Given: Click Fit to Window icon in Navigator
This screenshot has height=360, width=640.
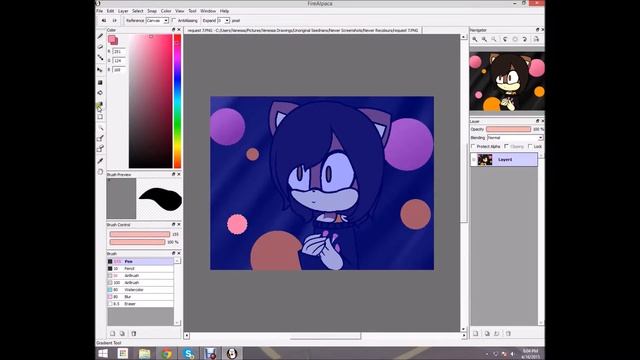Looking at the screenshot, I should [x=494, y=39].
